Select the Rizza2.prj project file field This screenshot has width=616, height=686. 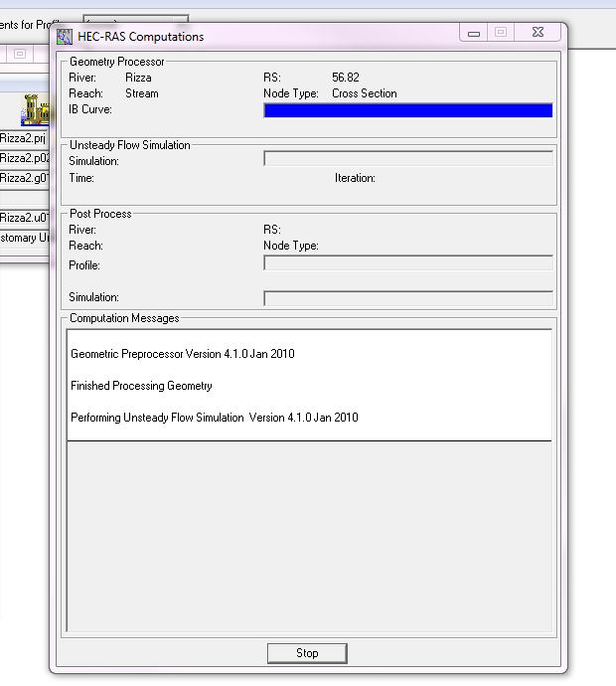24,139
